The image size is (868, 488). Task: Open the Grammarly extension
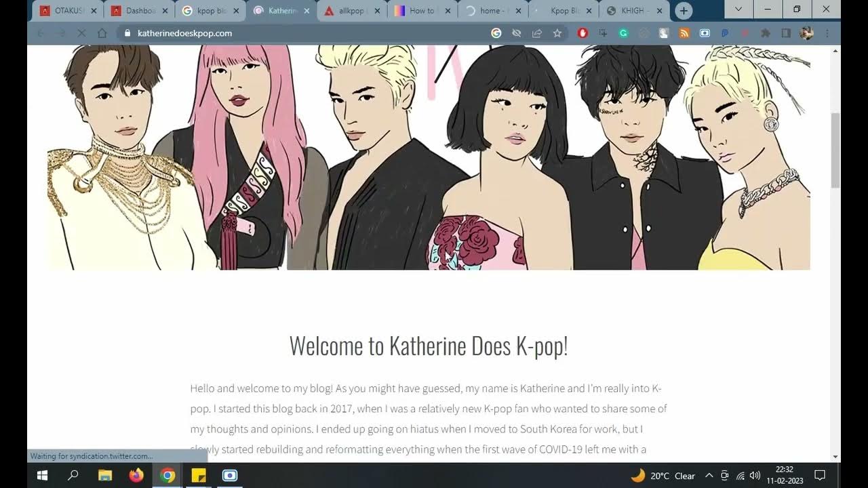622,33
